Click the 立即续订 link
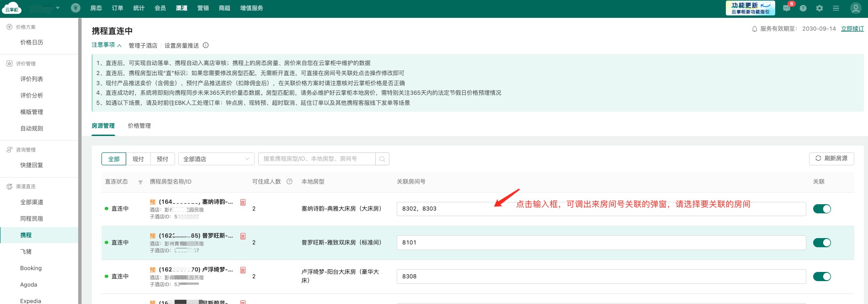The height and width of the screenshot is (304, 868). coord(852,29)
